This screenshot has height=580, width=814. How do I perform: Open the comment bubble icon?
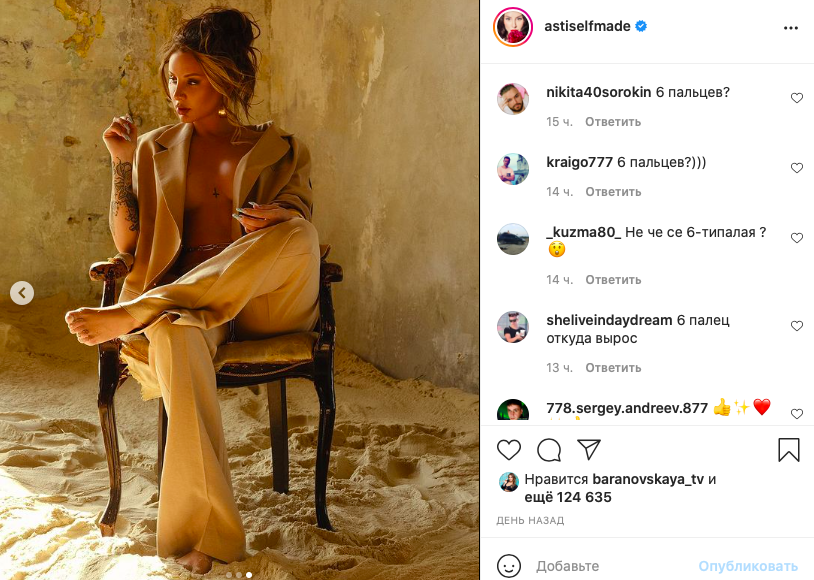point(549,450)
